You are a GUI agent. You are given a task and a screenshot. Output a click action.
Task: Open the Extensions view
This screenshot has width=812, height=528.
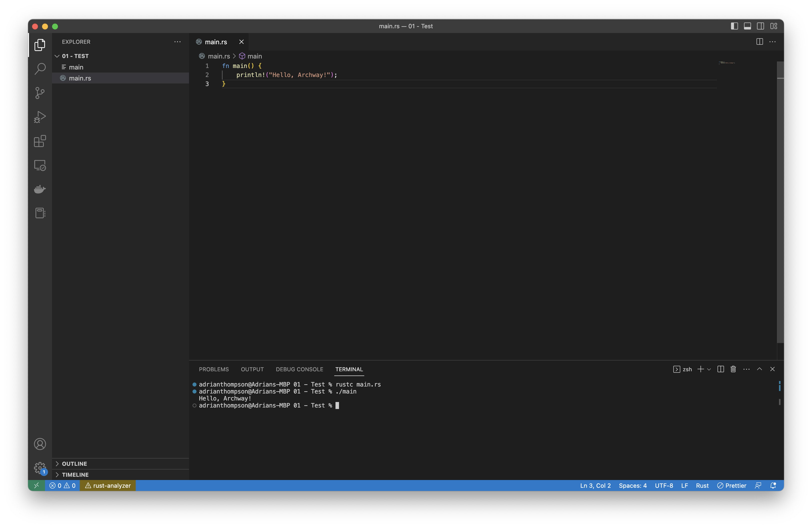coord(40,141)
